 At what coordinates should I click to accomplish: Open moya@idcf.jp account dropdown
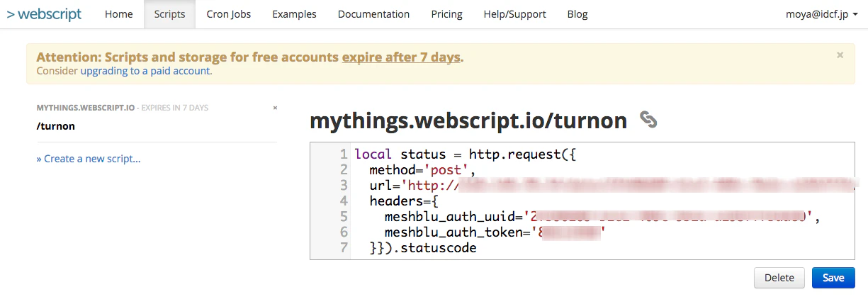tap(821, 14)
